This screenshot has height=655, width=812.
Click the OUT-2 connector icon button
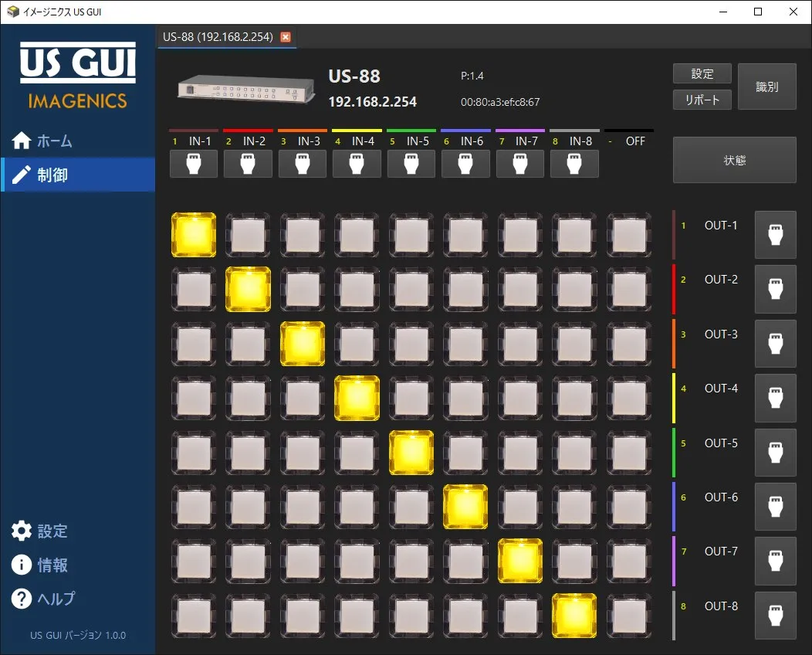(775, 289)
